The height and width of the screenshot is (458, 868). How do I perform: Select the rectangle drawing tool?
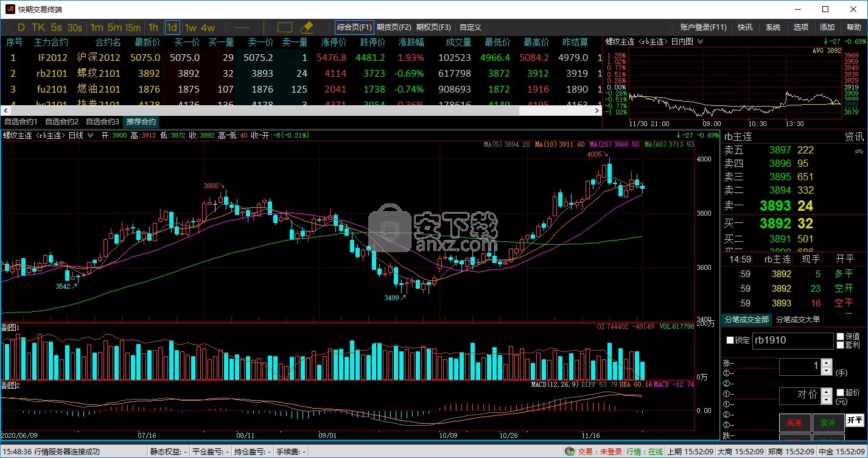coord(285,27)
